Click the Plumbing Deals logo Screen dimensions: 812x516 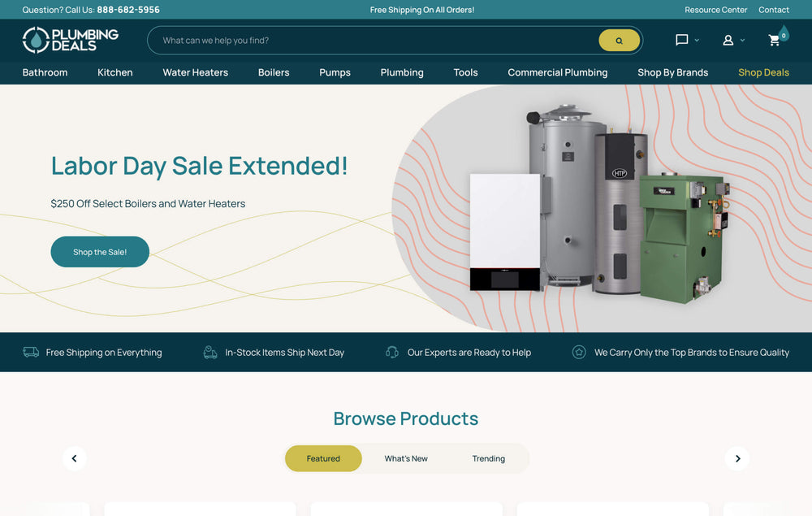tap(71, 40)
